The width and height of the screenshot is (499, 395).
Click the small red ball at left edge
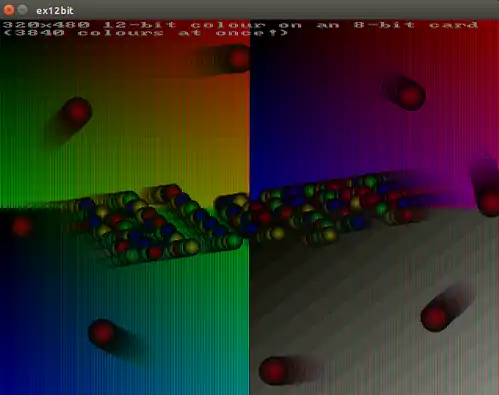[x=22, y=227]
